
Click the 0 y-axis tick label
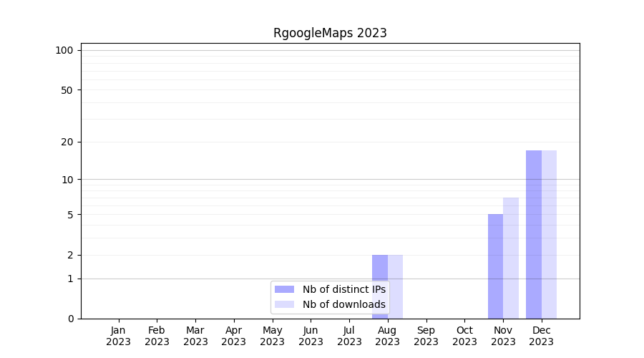(70, 319)
